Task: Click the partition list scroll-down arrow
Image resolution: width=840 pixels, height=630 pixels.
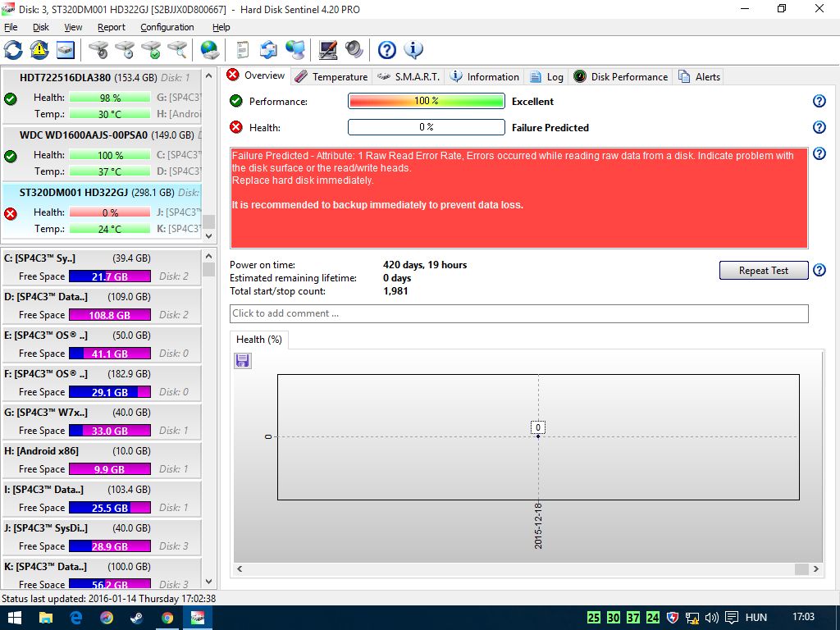Action: pyautogui.click(x=209, y=582)
